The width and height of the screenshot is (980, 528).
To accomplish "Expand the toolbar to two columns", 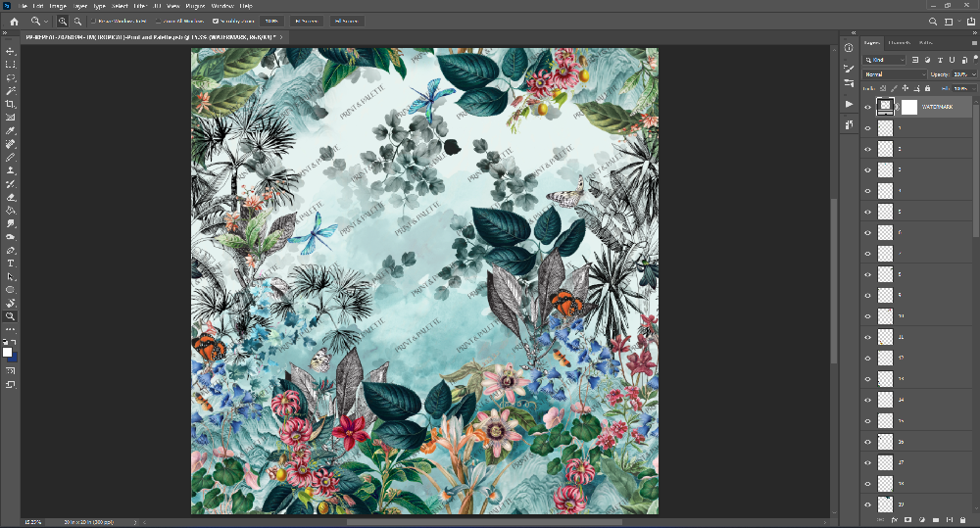I will tap(5, 33).
